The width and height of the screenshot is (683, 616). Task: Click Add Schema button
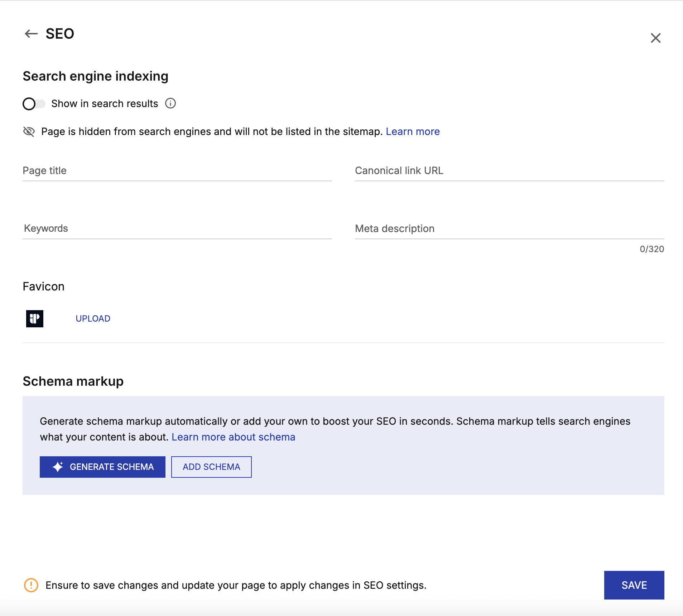(211, 467)
